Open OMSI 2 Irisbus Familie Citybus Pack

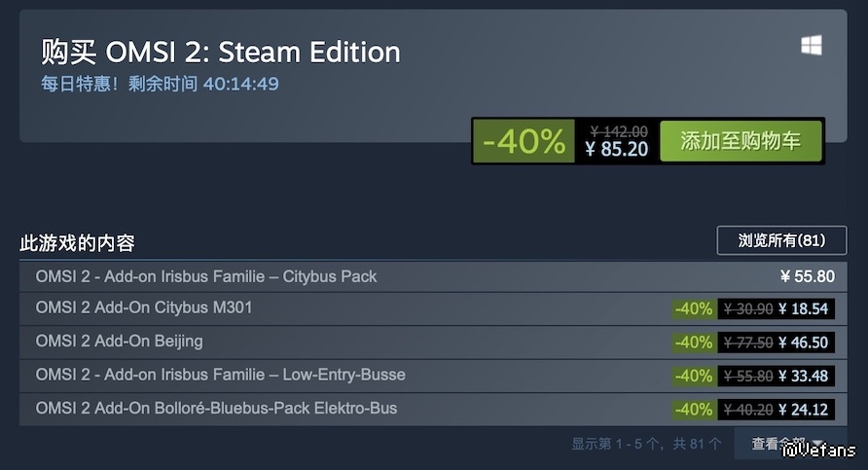[206, 276]
